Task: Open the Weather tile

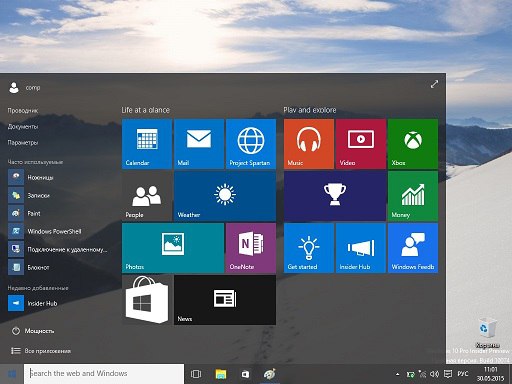Action: (x=225, y=196)
